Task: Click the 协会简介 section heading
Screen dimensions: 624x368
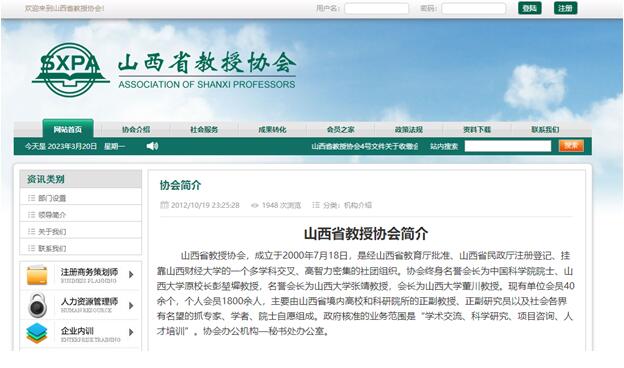Action: tap(181, 185)
